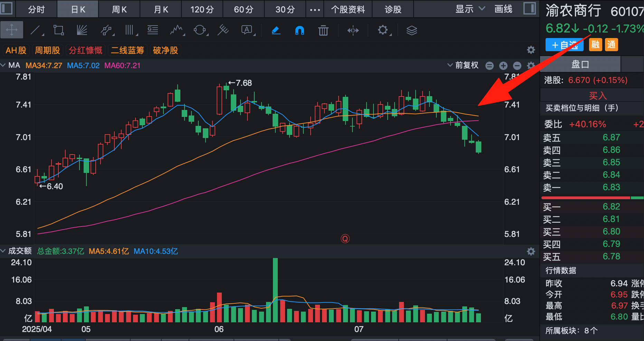The image size is (644, 341).
Task: Click the 卖一 ask price 6.83
Action: (611, 187)
